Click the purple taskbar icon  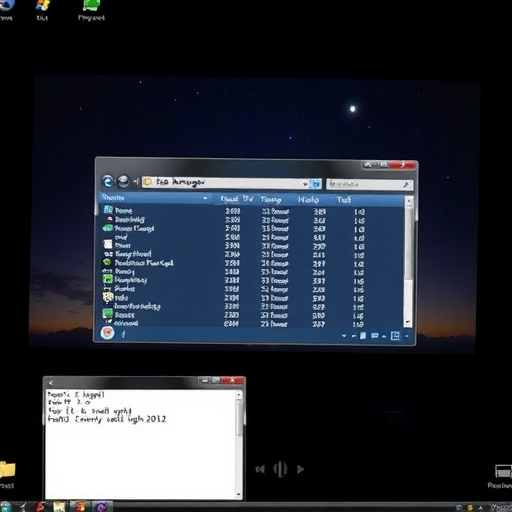(x=102, y=507)
